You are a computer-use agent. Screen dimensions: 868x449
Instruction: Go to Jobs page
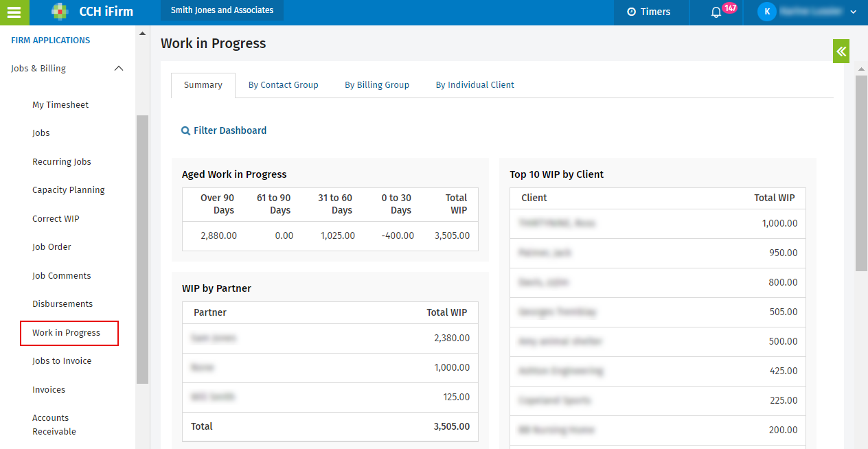coord(41,133)
